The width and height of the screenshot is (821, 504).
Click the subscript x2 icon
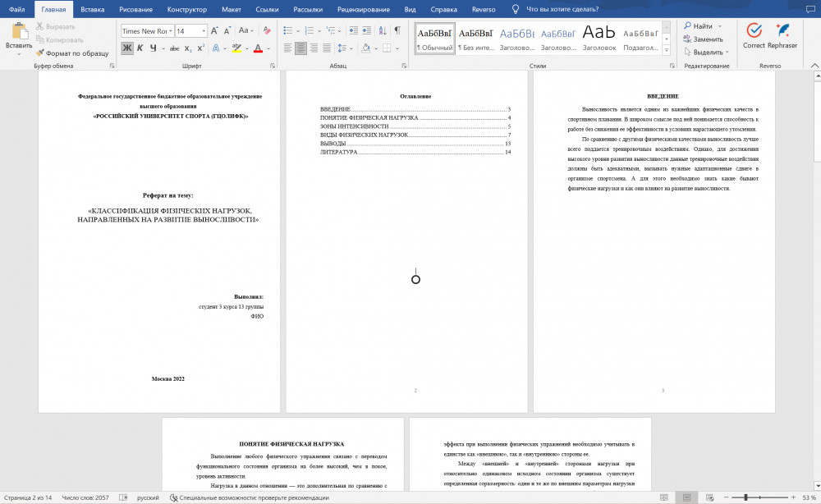click(188, 48)
